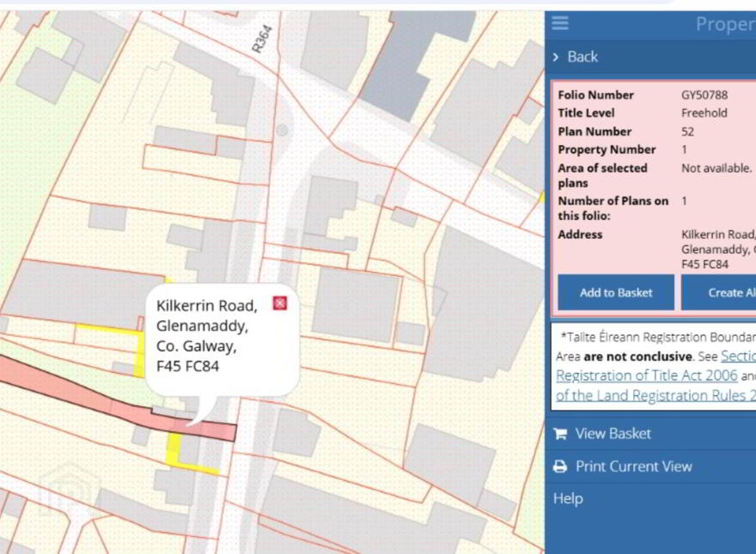The width and height of the screenshot is (756, 554).
Task: Click the shopping cart basket icon
Action: 560,434
